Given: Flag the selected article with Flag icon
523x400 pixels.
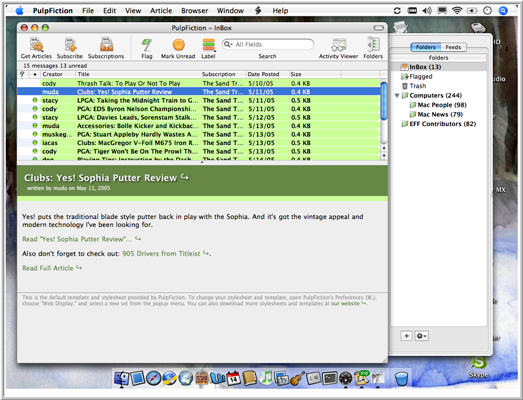Looking at the screenshot, I should [146, 45].
